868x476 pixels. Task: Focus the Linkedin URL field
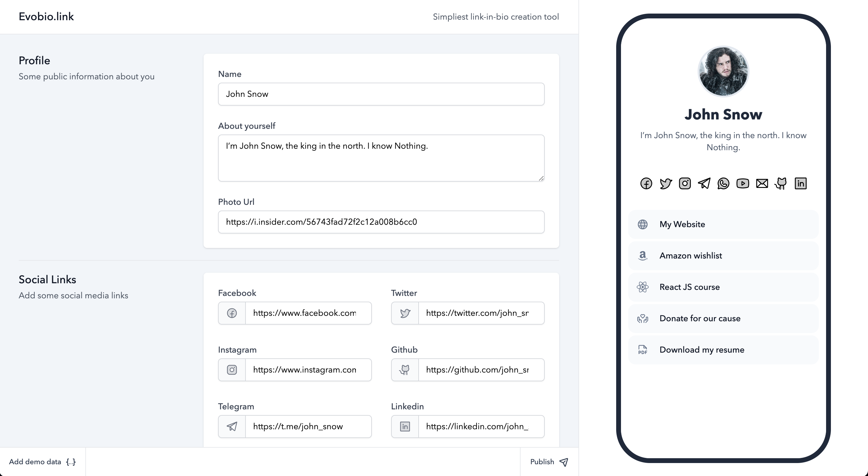481,427
